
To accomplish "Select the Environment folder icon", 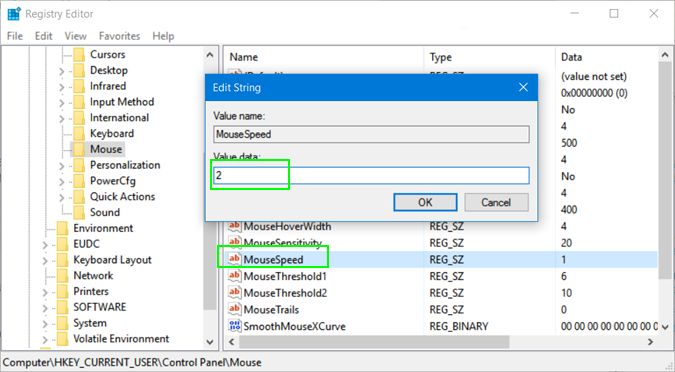I will 62,228.
